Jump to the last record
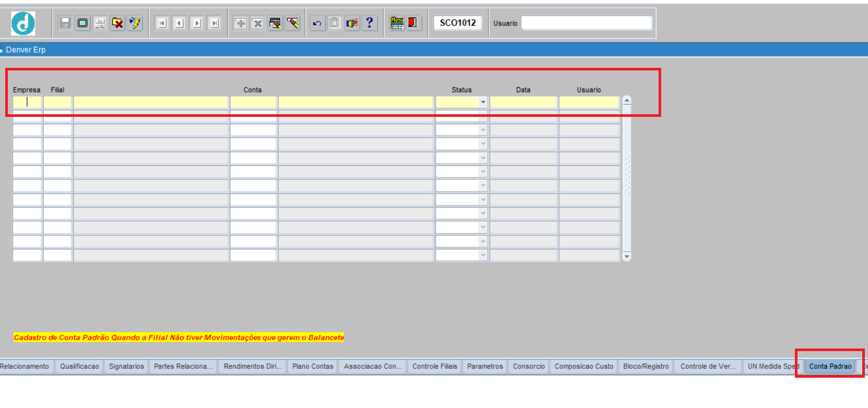This screenshot has height=408, width=868. click(x=215, y=23)
